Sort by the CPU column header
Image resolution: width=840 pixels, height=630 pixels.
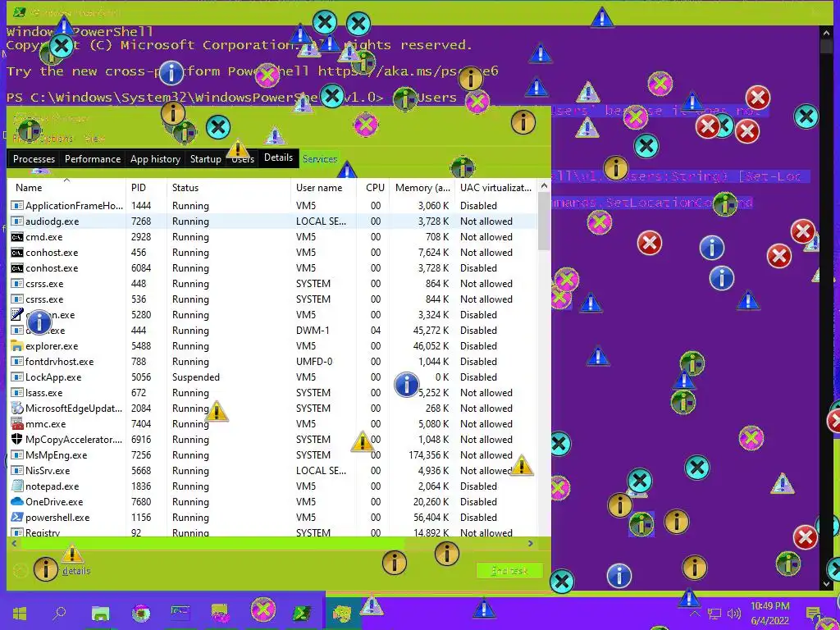pos(373,188)
